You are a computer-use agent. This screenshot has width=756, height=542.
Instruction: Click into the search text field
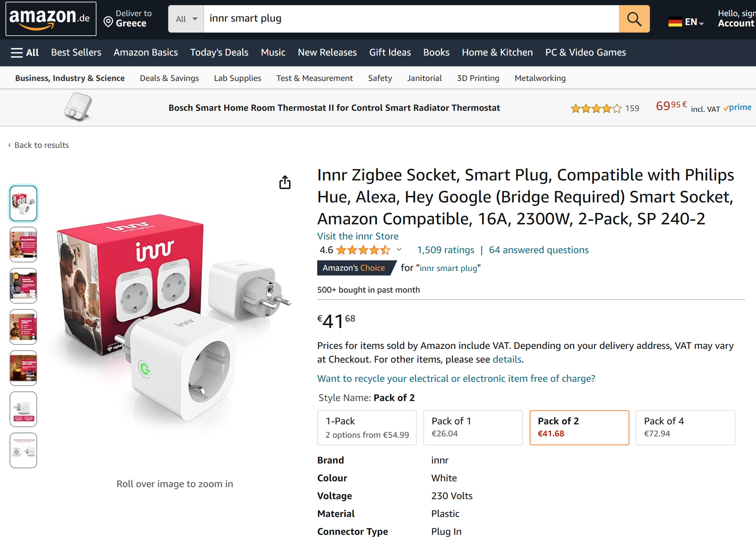pos(411,19)
